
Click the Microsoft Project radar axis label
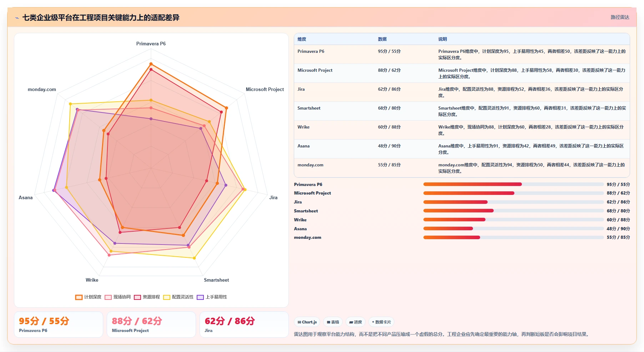265,89
